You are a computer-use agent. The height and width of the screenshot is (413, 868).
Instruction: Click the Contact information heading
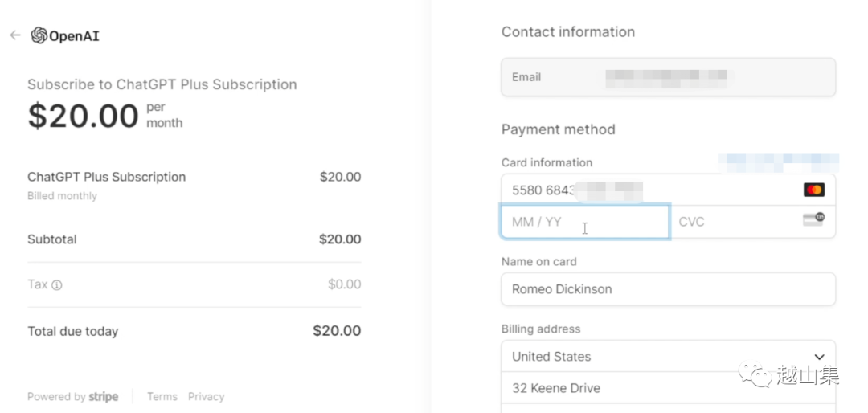coord(567,32)
